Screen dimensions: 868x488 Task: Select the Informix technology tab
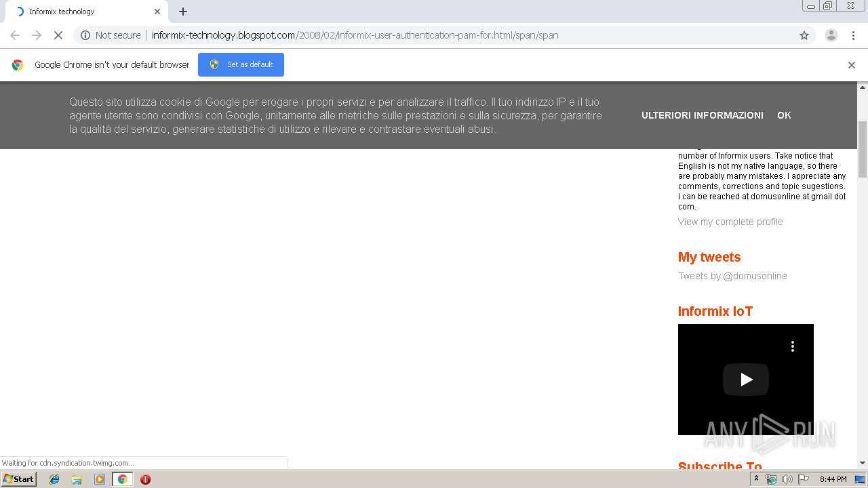click(87, 12)
